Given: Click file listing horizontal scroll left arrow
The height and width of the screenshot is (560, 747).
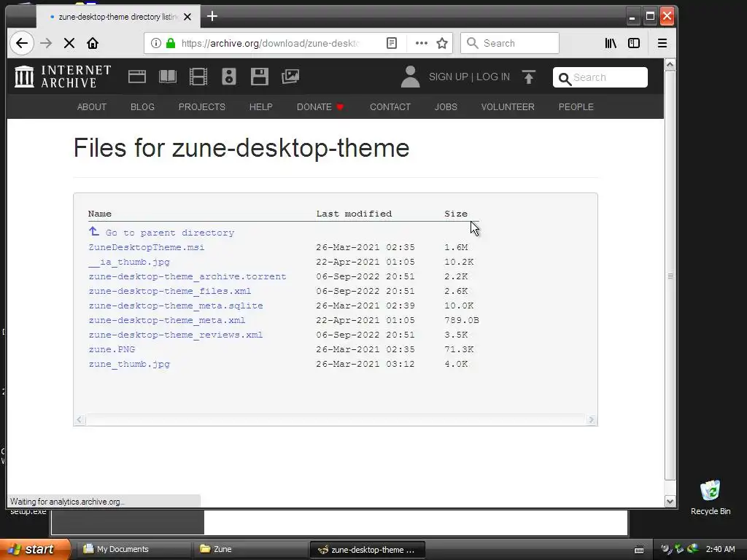Looking at the screenshot, I should point(80,419).
